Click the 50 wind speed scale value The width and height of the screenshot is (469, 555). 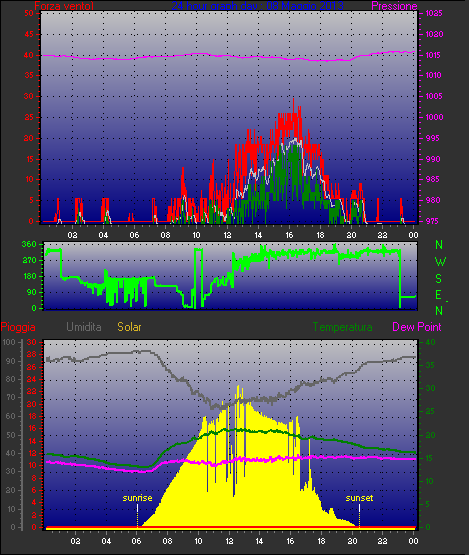(29, 13)
